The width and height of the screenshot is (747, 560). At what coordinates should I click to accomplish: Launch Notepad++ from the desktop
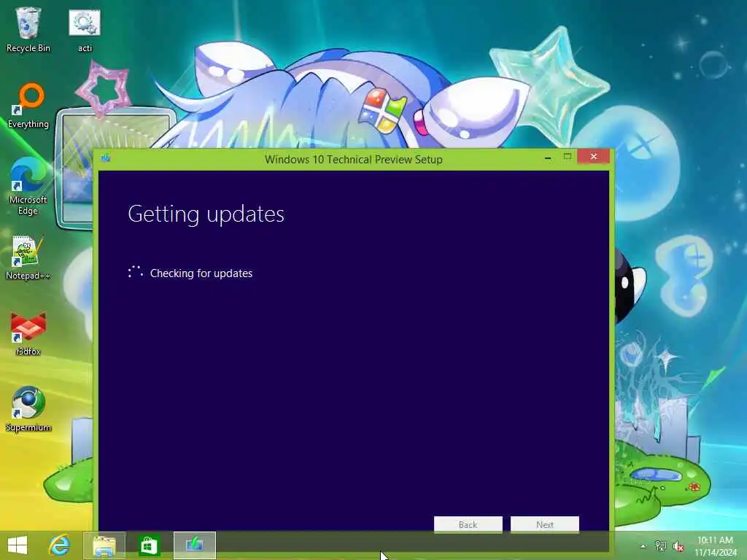pyautogui.click(x=28, y=257)
